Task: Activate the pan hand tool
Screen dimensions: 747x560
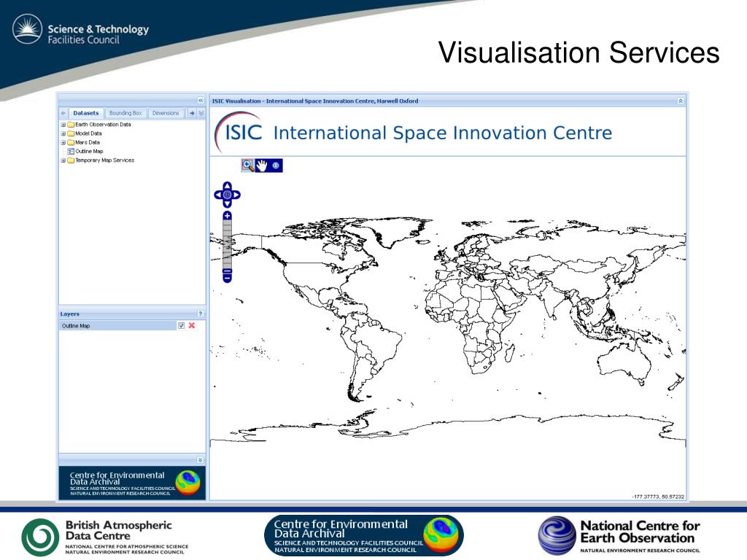Action: [262, 166]
